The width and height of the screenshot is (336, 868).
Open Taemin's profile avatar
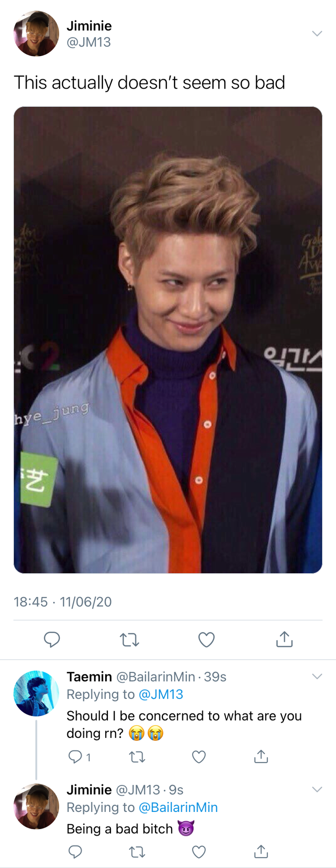tap(36, 693)
